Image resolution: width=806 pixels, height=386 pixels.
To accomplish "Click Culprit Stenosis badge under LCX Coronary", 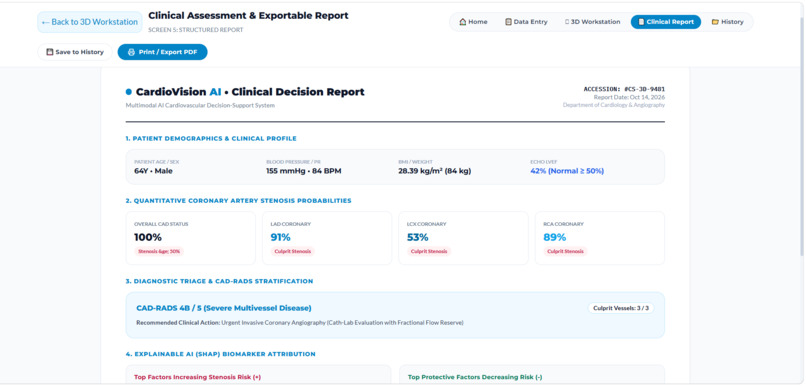I will pyautogui.click(x=429, y=252).
